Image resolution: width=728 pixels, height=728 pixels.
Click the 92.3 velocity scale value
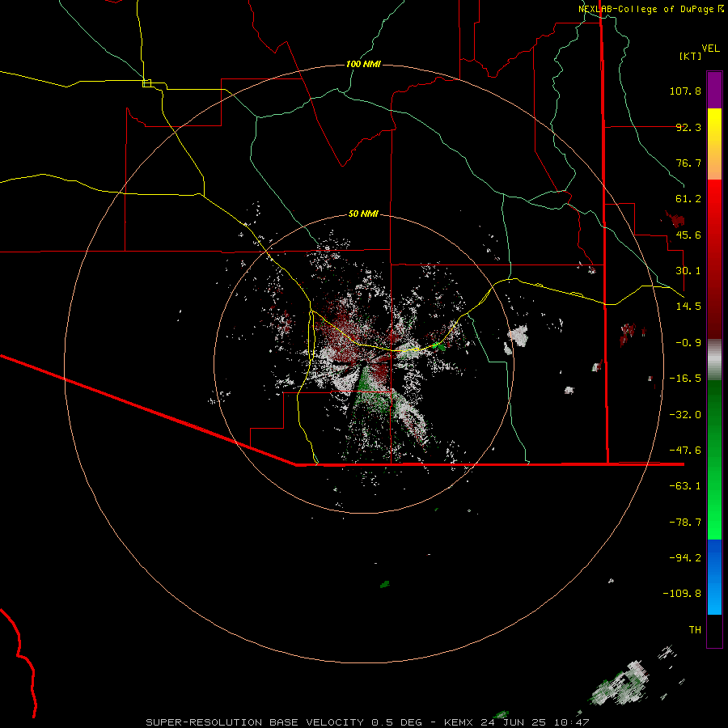pyautogui.click(x=688, y=127)
